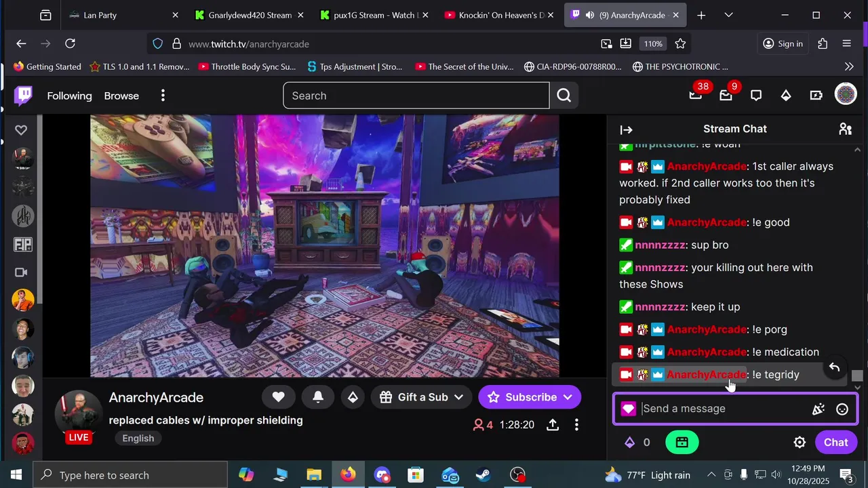The height and width of the screenshot is (488, 868).
Task: Click the Windows Start button
Action: [x=16, y=475]
